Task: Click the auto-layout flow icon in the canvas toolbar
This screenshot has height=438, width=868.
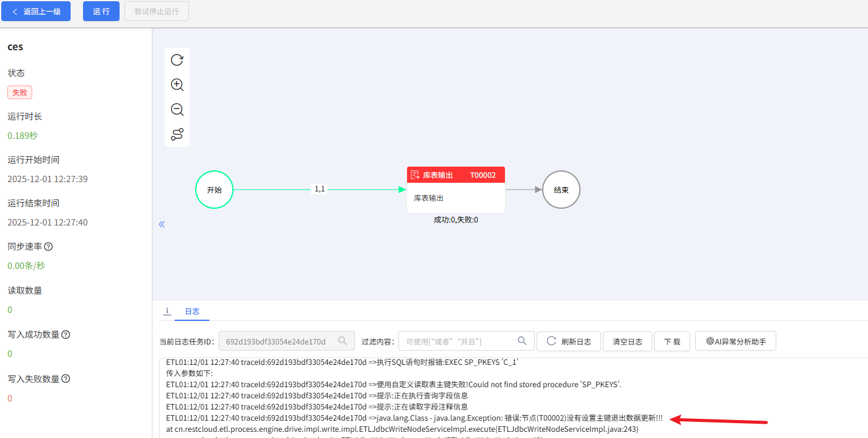Action: [177, 134]
